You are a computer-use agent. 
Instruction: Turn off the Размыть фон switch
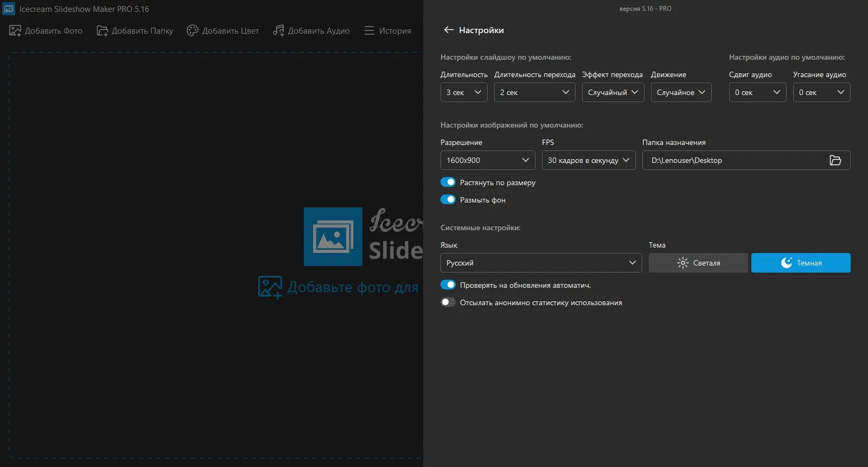pyautogui.click(x=448, y=200)
